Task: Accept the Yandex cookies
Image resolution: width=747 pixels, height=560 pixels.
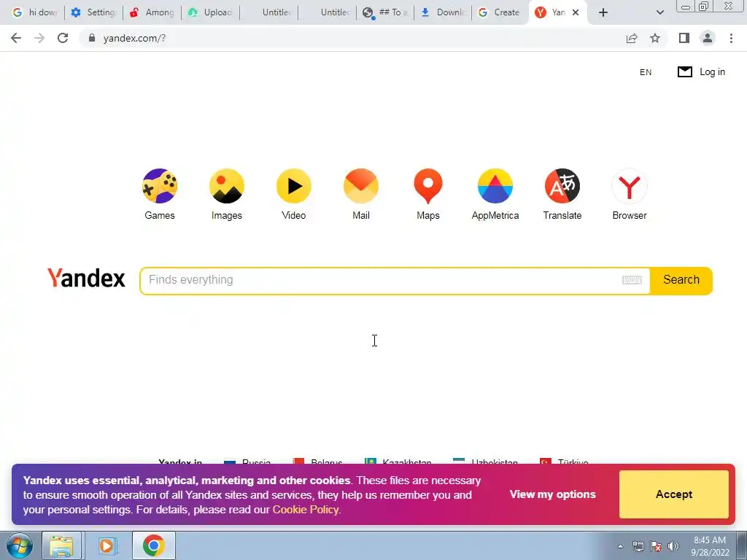Action: coord(673,494)
